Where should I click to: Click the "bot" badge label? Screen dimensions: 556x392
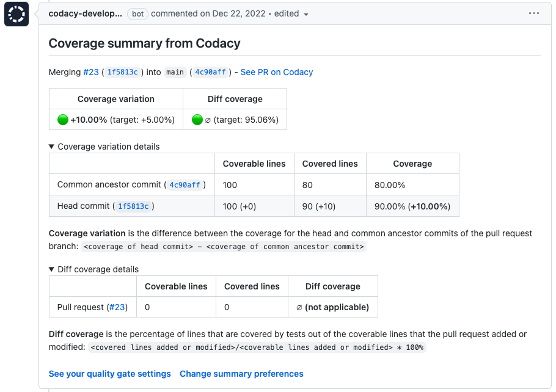click(x=137, y=13)
